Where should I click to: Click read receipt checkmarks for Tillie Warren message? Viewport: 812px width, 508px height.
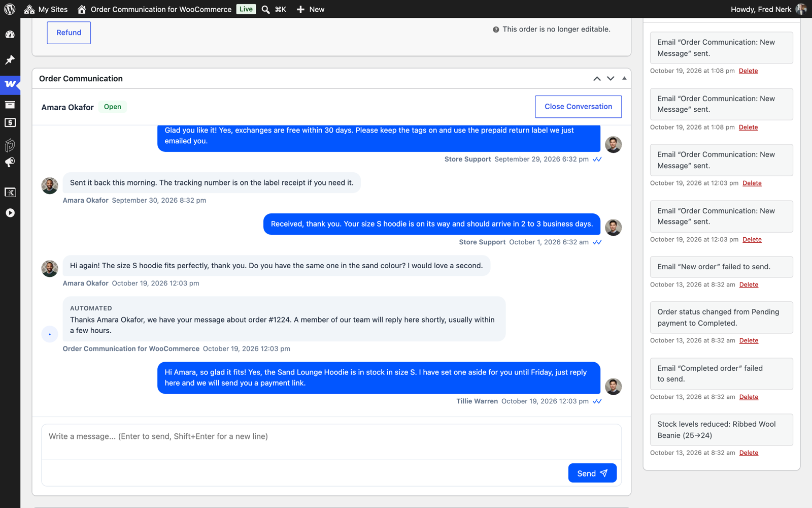coord(597,401)
